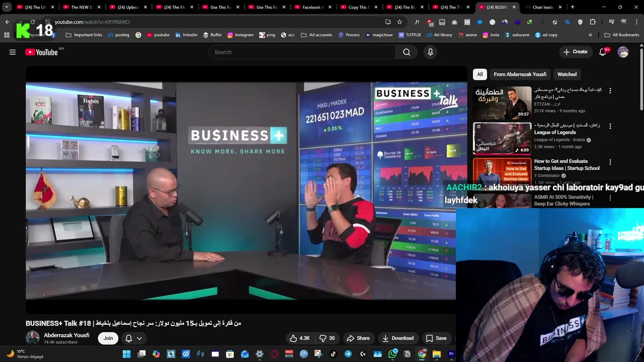644x362 pixels.
Task: Open the Important links bookmark folder
Action: pos(84,35)
